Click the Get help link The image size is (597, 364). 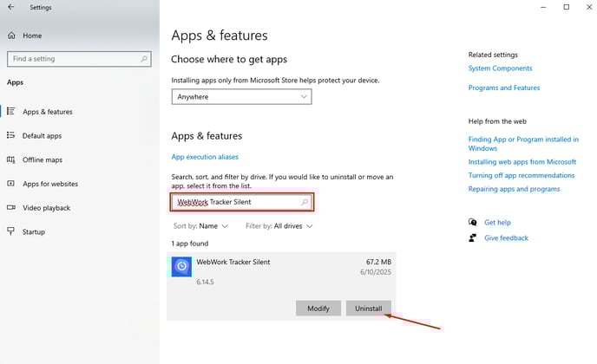click(x=497, y=222)
